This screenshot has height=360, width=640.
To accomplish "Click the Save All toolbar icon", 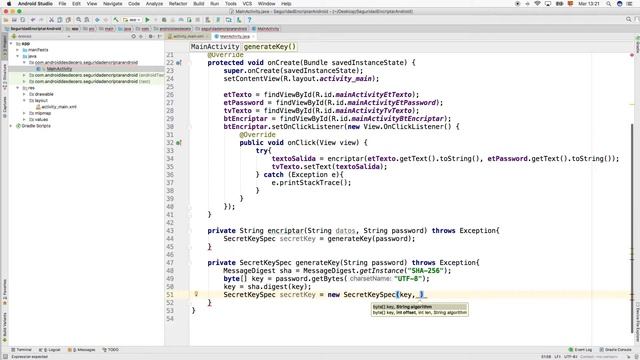I will [14, 20].
